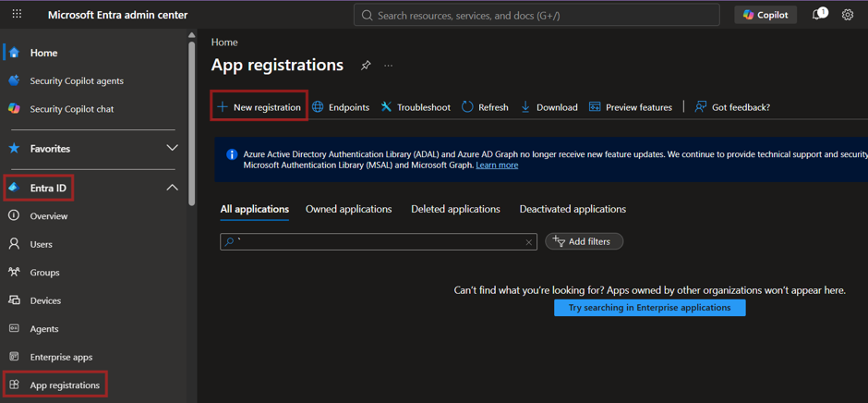Click the Security Copilot chat icon
The image size is (868, 403).
(x=15, y=109)
